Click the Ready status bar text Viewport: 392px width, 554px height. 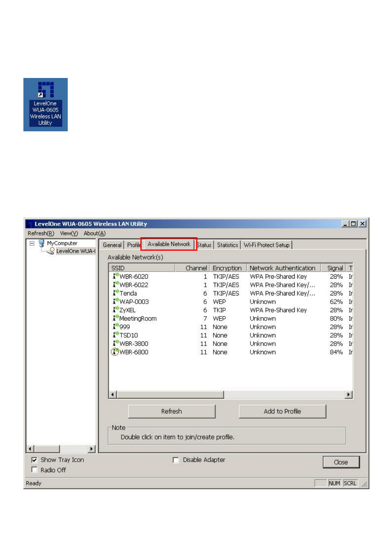coord(34,483)
